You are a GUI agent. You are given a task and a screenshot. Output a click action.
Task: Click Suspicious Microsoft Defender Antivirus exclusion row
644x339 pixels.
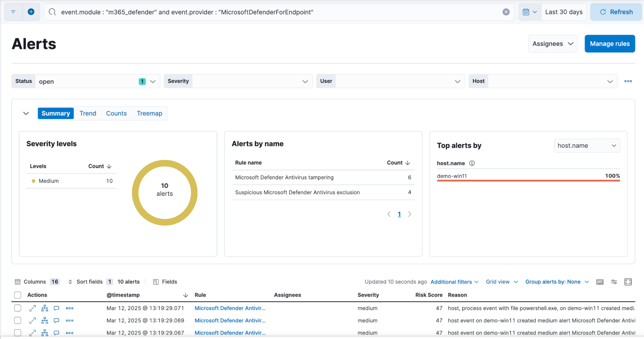pyautogui.click(x=323, y=192)
